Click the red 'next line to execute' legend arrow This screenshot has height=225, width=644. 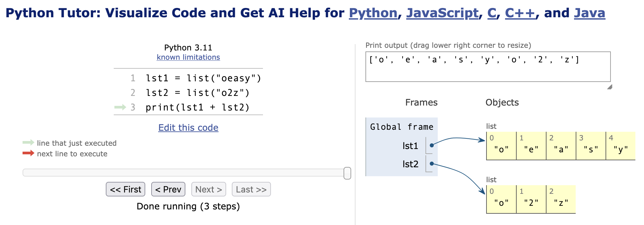tap(28, 153)
